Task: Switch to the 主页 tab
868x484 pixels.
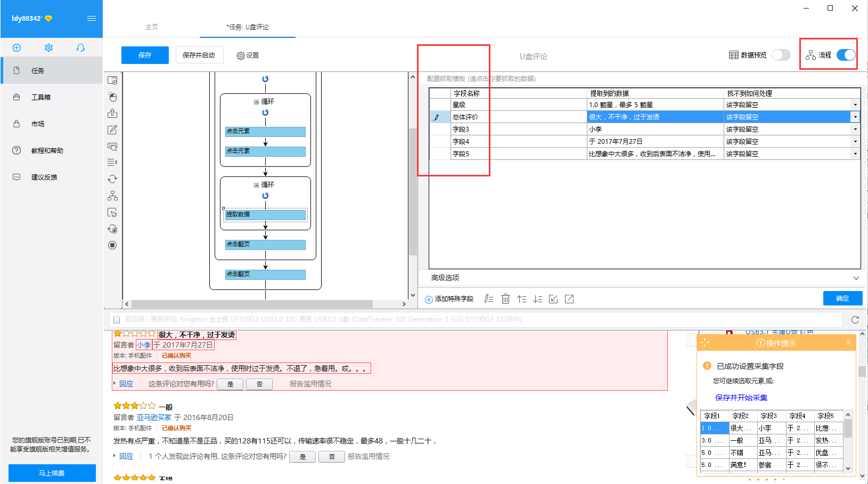Action: [152, 27]
